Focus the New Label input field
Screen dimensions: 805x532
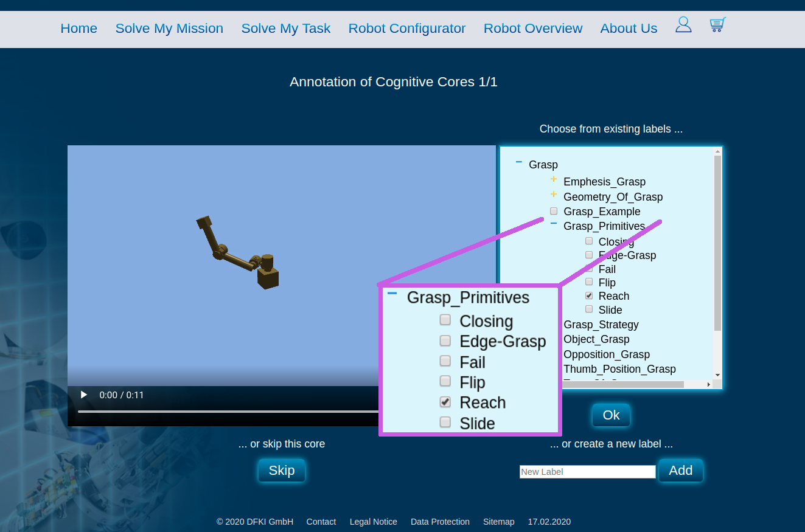pyautogui.click(x=588, y=472)
